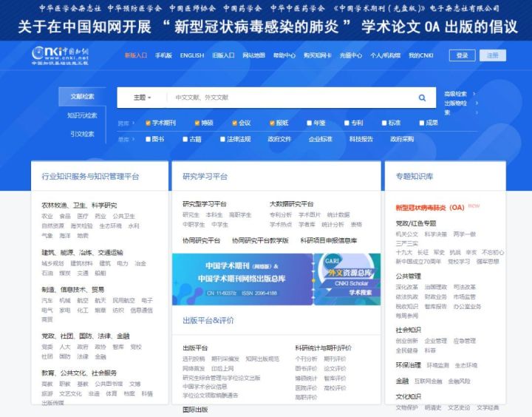Open 网站地图 link
The width and height of the screenshot is (532, 417).
pos(253,55)
